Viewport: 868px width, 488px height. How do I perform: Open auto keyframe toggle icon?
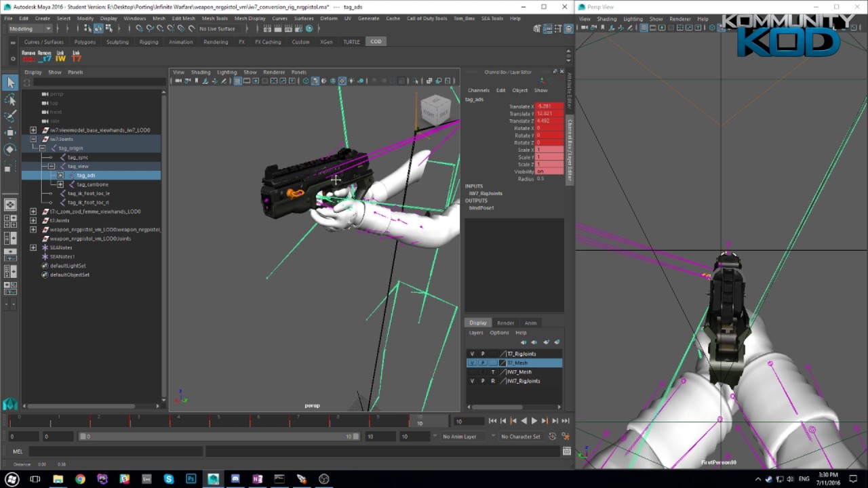click(553, 436)
